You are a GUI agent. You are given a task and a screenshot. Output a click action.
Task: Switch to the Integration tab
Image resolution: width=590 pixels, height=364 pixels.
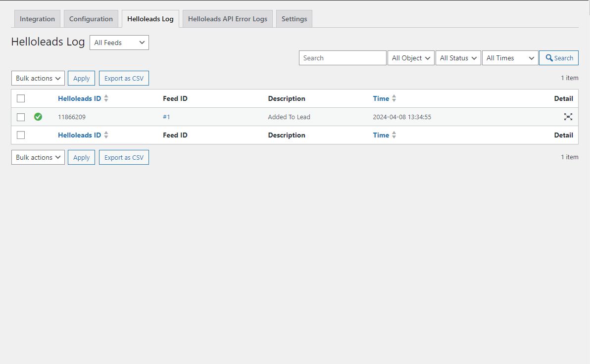point(37,19)
